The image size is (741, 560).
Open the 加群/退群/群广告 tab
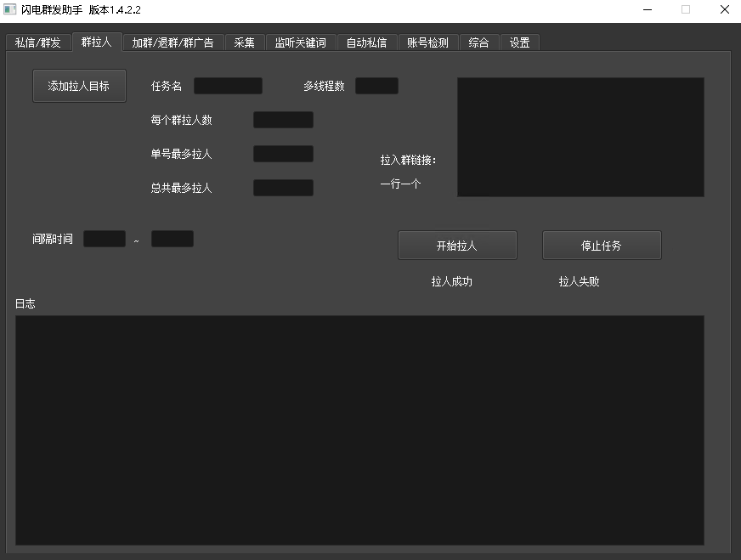pyautogui.click(x=173, y=42)
